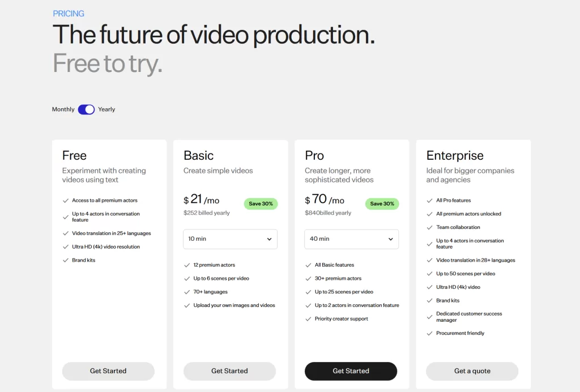The image size is (580, 392).
Task: Click checkmark next to Priority creator support
Action: point(308,319)
